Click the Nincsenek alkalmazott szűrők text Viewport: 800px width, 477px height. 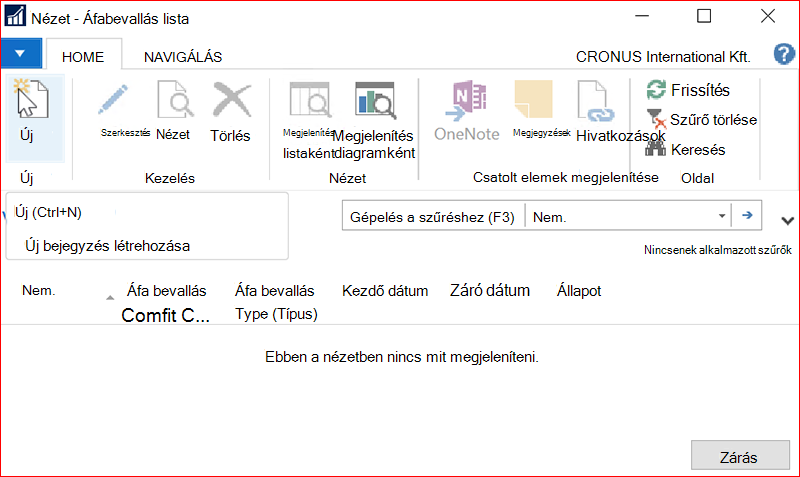(717, 250)
